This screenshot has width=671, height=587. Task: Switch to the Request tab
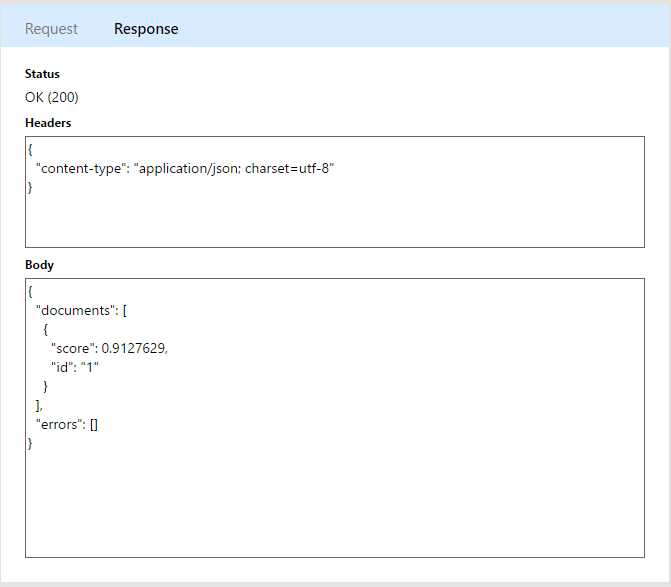(x=51, y=29)
